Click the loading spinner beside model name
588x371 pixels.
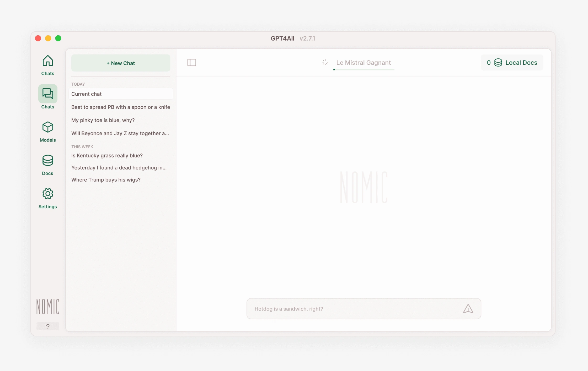[x=325, y=62]
